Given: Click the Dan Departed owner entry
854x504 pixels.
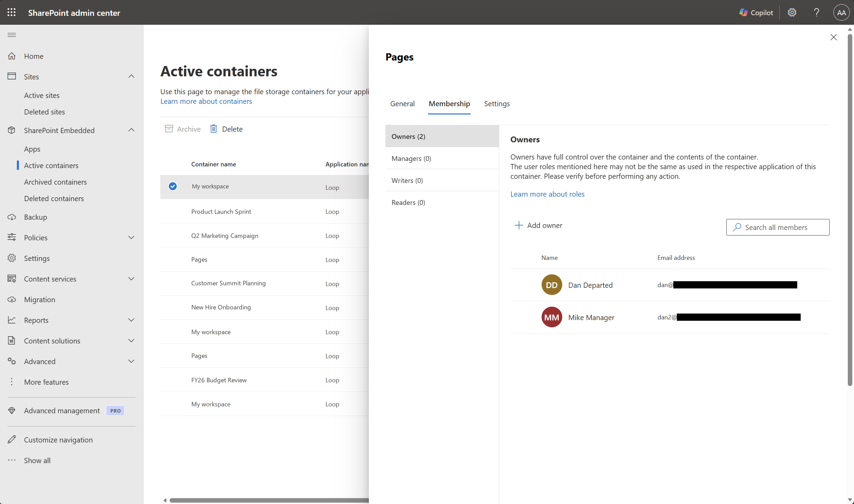Looking at the screenshot, I should tap(670, 285).
